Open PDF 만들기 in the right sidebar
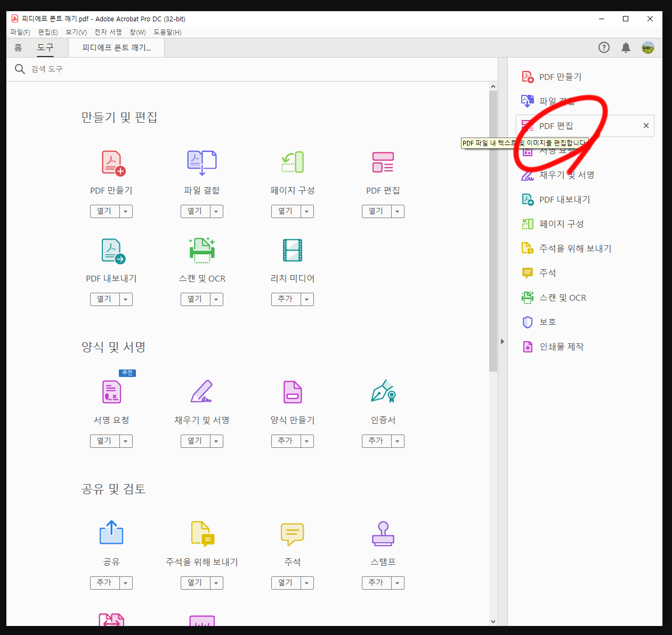672x635 pixels. pyautogui.click(x=552, y=77)
